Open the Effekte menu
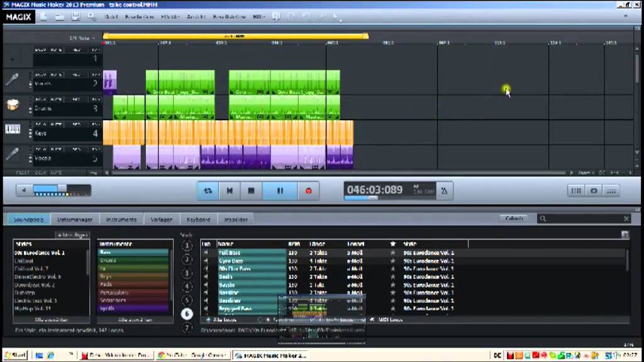Screen dimensions: 644x362 point(170,17)
